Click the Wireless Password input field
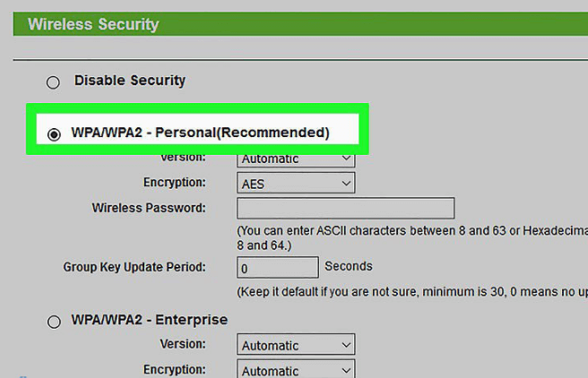The height and width of the screenshot is (378, 588). point(345,209)
